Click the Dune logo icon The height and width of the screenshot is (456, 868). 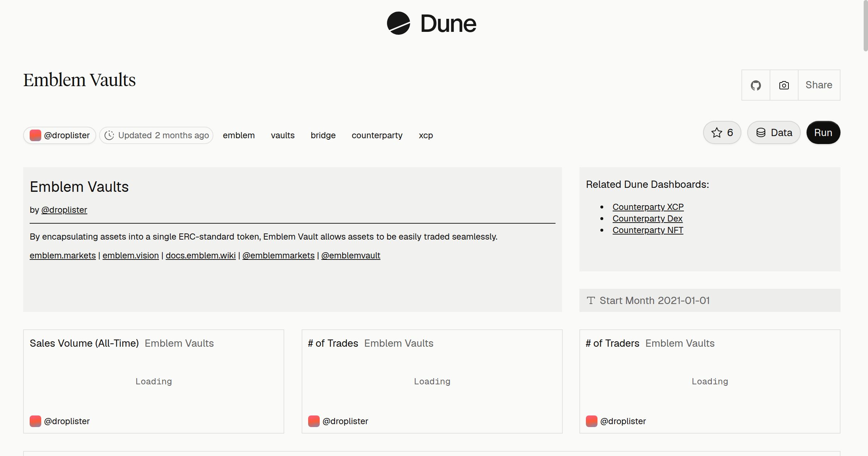click(x=398, y=23)
